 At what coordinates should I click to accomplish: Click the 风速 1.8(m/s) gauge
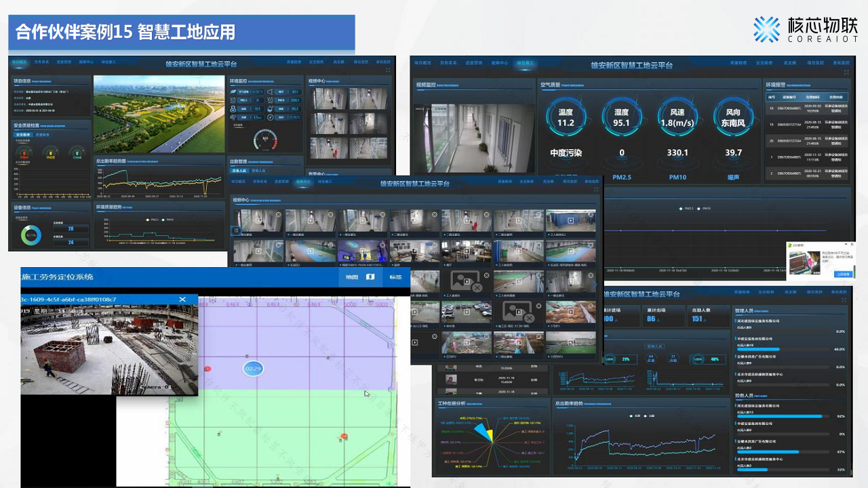coord(677,118)
